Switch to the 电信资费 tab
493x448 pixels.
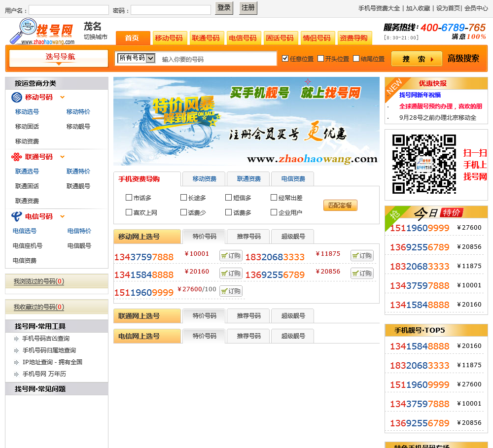(293, 179)
